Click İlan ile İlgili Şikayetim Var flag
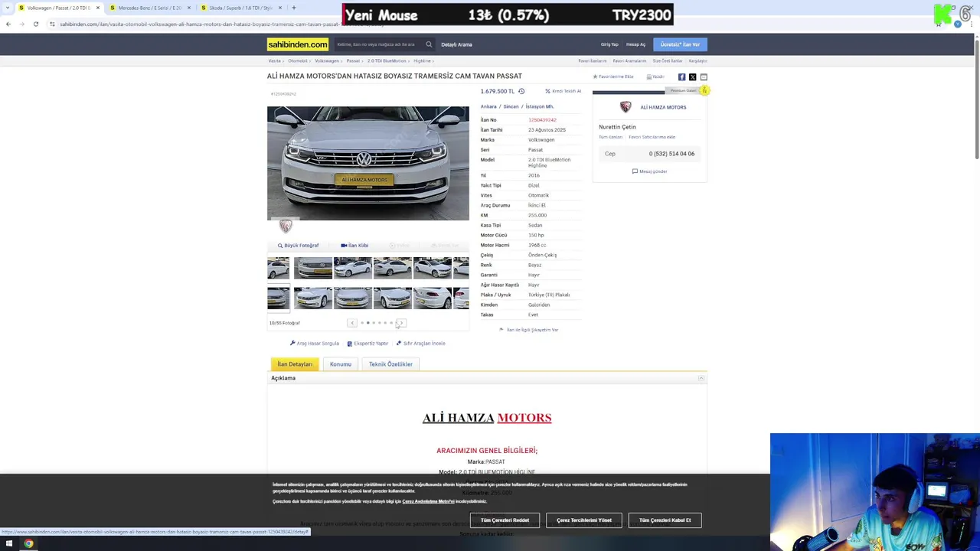980x551 pixels. point(529,330)
